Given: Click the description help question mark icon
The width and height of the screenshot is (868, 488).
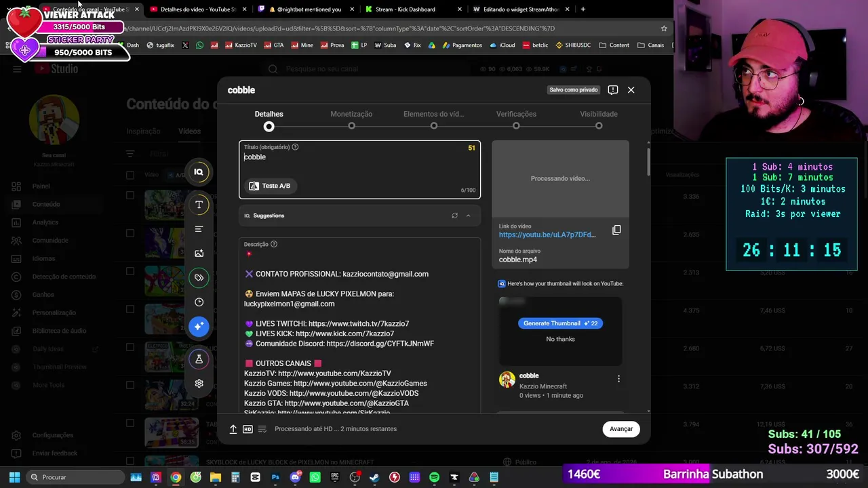Looking at the screenshot, I should tap(274, 244).
